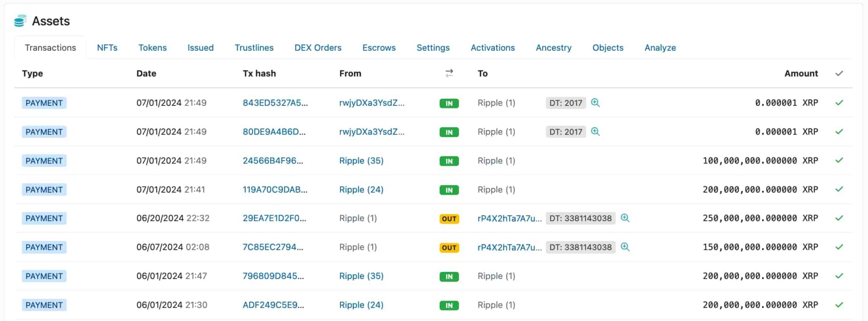Open the Trustlines tab
The width and height of the screenshot is (868, 321).
(254, 48)
